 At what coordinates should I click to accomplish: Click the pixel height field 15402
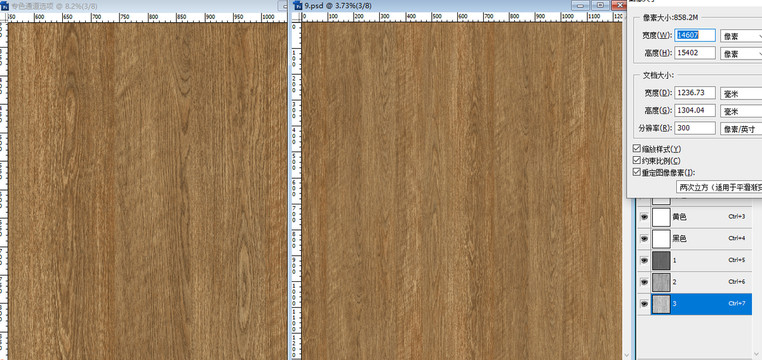(x=695, y=53)
